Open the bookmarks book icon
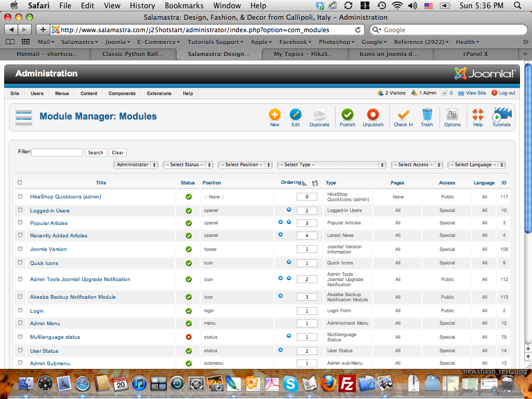 pyautogui.click(x=10, y=42)
